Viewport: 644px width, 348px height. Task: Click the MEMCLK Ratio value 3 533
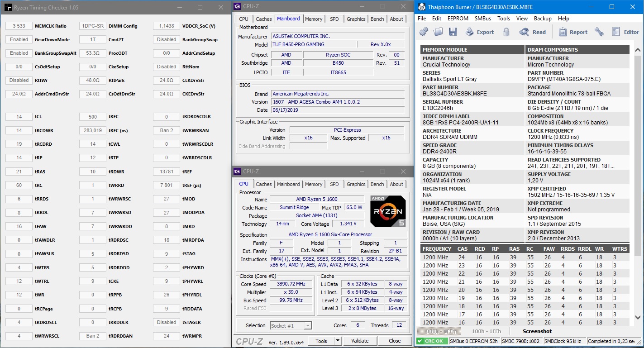pos(19,26)
